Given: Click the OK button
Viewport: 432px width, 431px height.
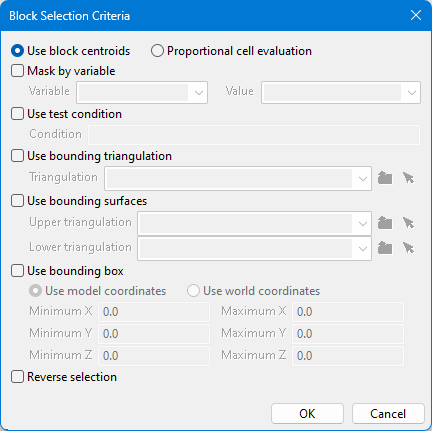Looking at the screenshot, I should point(307,414).
